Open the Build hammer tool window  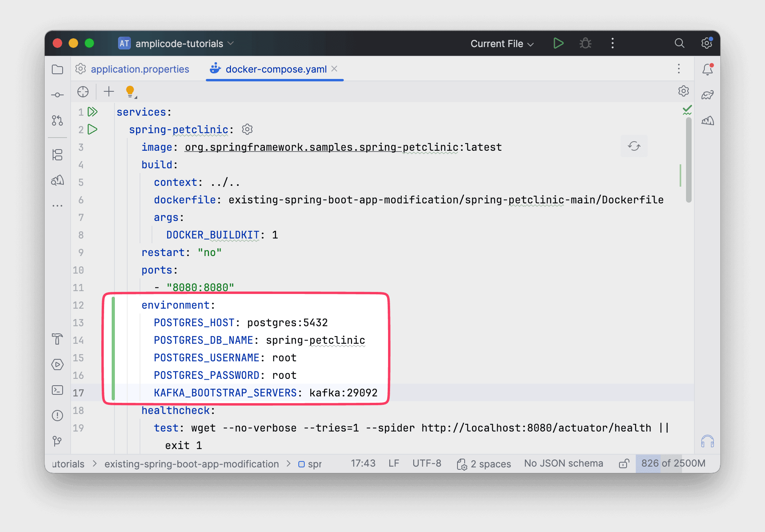tap(57, 339)
